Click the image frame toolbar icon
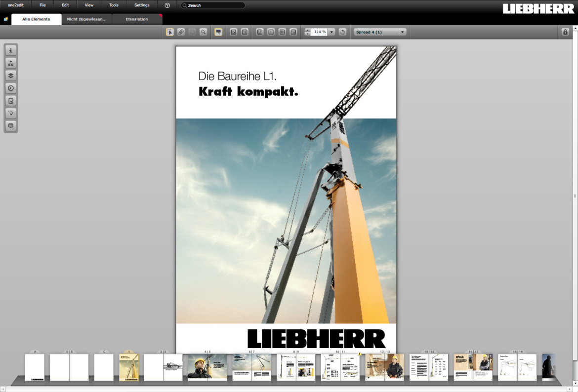578x392 pixels. tap(233, 32)
